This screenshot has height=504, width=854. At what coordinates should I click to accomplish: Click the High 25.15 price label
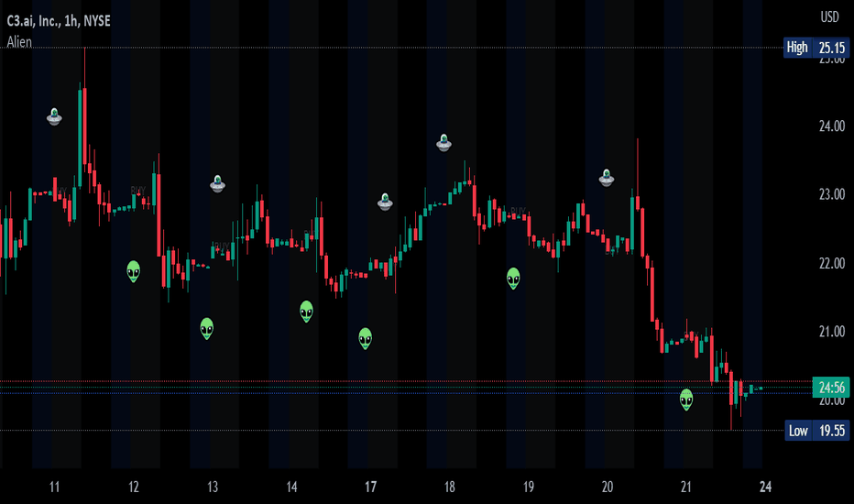(816, 48)
